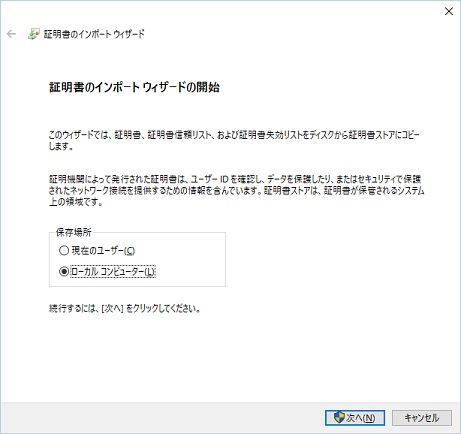Click the paragraph starting with このウィザードでは
461x434 pixels.
click(234, 140)
